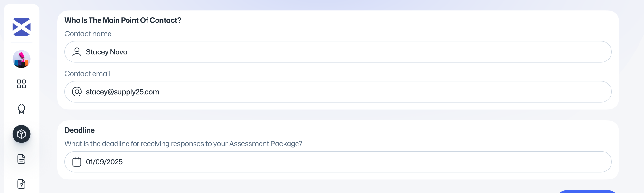Focus the Contact email input field
The width and height of the screenshot is (644, 193).
[x=338, y=92]
